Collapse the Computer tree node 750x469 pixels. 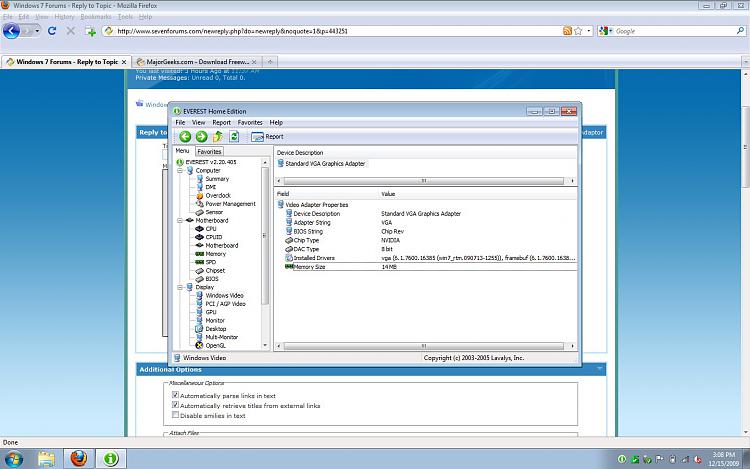[x=180, y=171]
